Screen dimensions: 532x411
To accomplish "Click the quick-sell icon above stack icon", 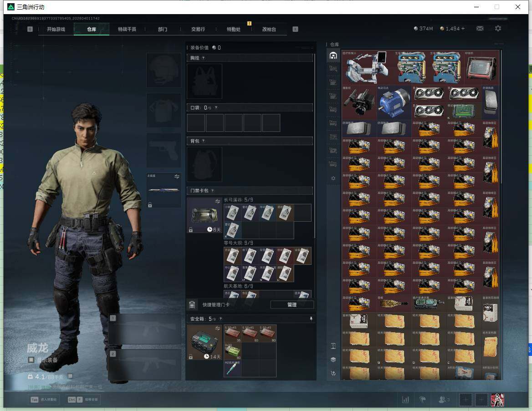I will [333, 346].
